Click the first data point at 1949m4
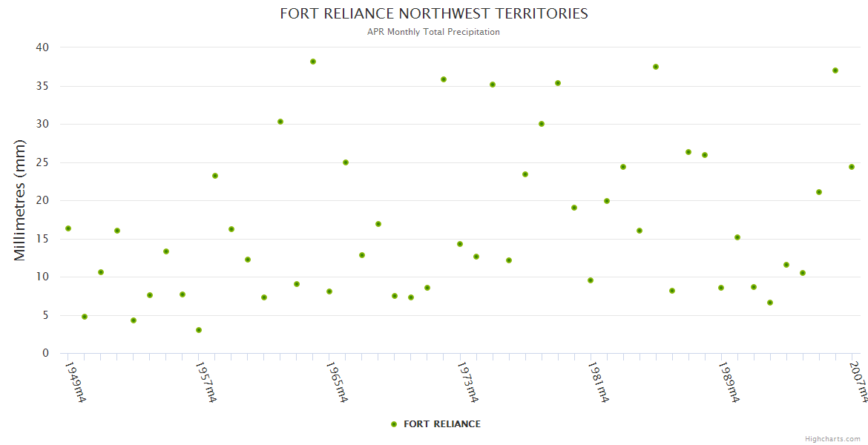 pyautogui.click(x=68, y=228)
